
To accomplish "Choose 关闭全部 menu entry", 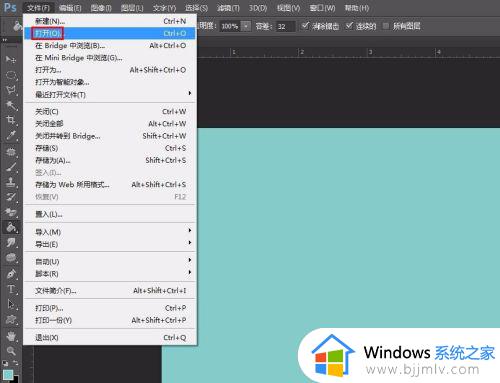I will click(110, 124).
